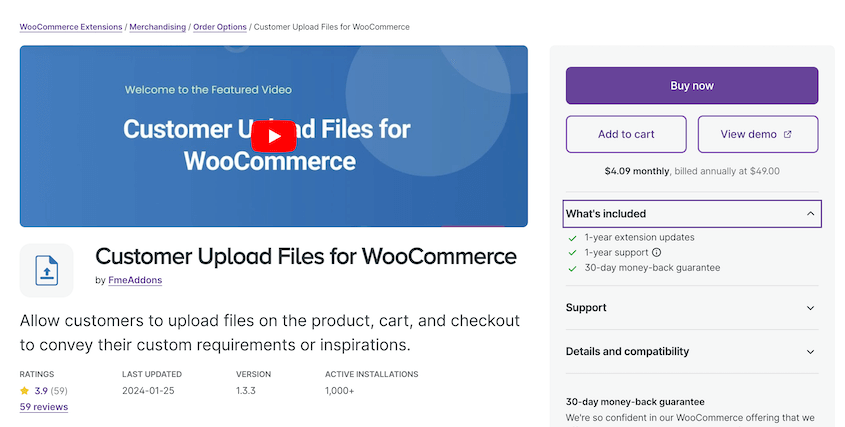Open Order Options breadcrumb link
Screen dimensions: 845x427
pyautogui.click(x=220, y=27)
